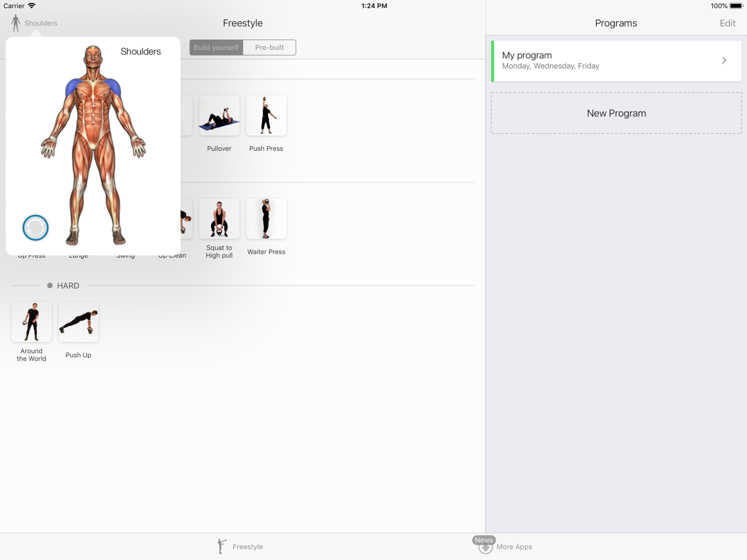This screenshot has width=747, height=560.
Task: Select the Shoulders muscle filter label
Action: click(41, 23)
